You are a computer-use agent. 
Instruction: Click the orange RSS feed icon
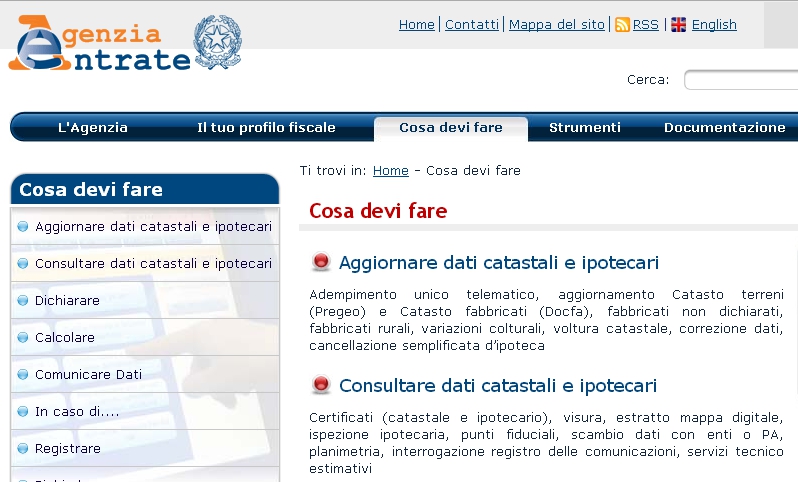[x=622, y=25]
